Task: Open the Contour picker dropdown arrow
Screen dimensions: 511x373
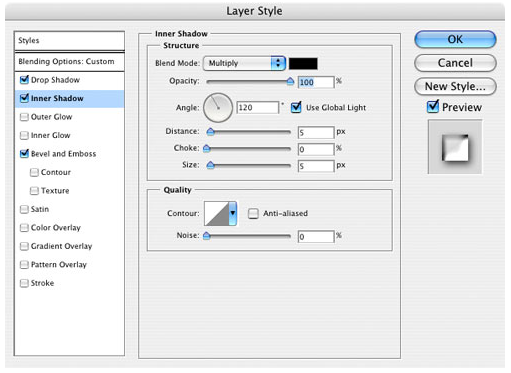Action: [233, 213]
